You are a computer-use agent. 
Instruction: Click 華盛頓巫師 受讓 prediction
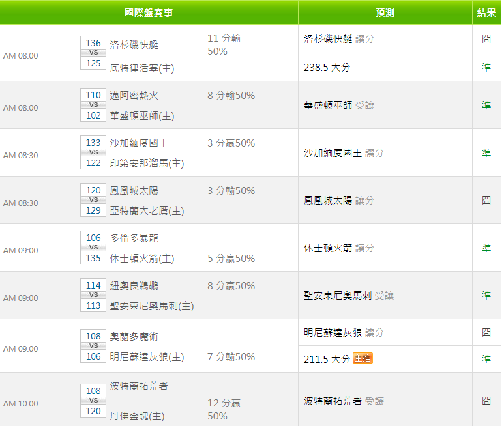(x=339, y=106)
